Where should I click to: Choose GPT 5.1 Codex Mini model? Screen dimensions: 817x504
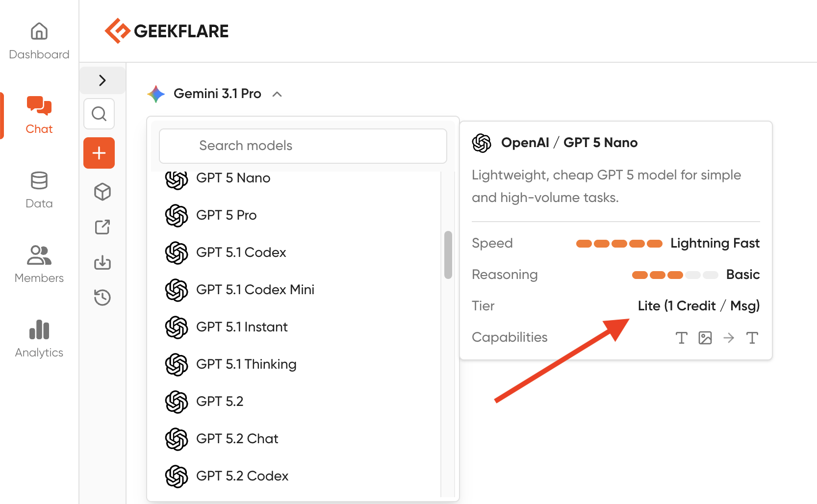(255, 290)
